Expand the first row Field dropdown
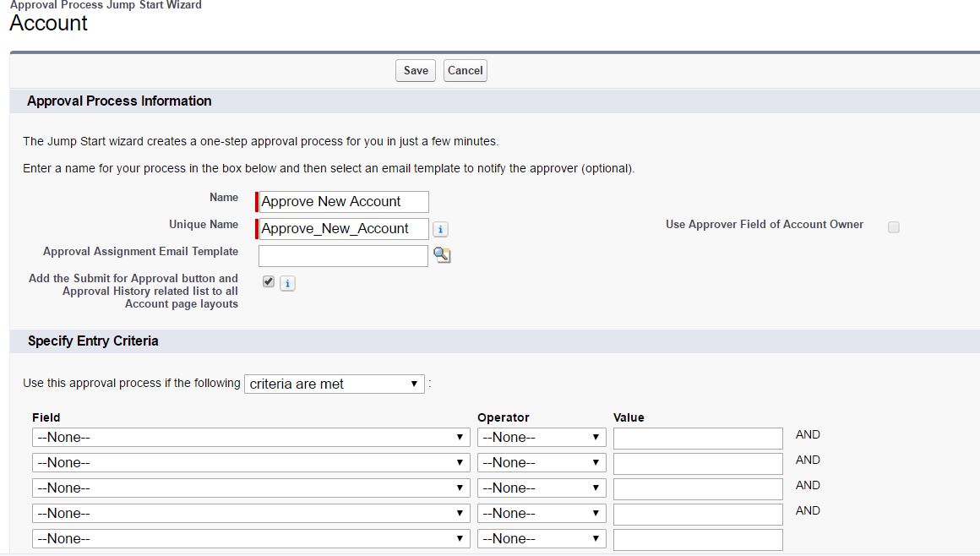 [250, 438]
